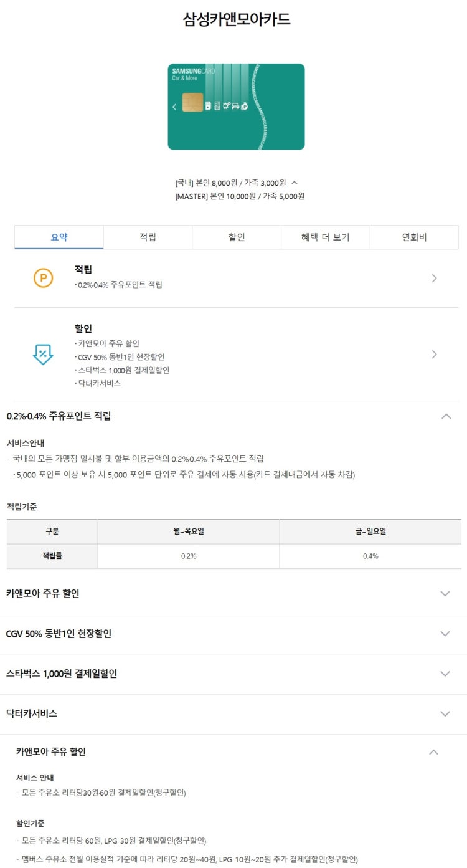Select the 요약 tab
Viewport: 467px width, 868px height.
pyautogui.click(x=59, y=237)
